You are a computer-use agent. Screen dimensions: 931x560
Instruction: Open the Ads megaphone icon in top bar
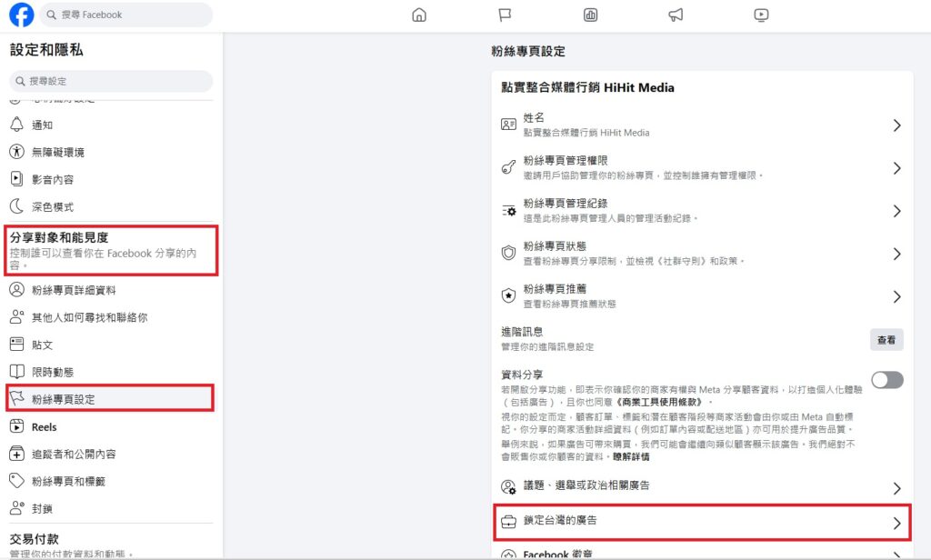click(676, 15)
